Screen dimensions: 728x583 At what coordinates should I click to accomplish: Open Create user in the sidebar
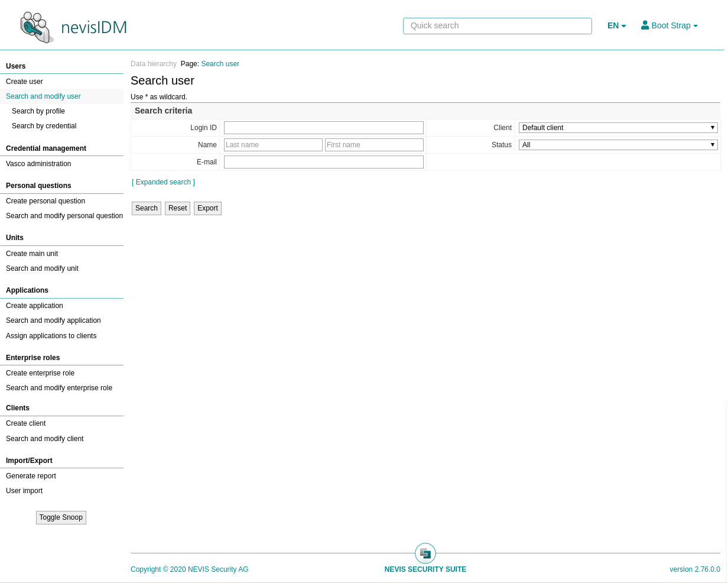pos(24,82)
